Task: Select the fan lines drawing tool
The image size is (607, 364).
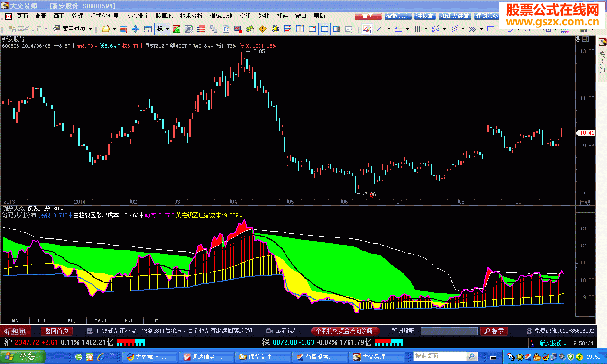Action: pos(436,28)
